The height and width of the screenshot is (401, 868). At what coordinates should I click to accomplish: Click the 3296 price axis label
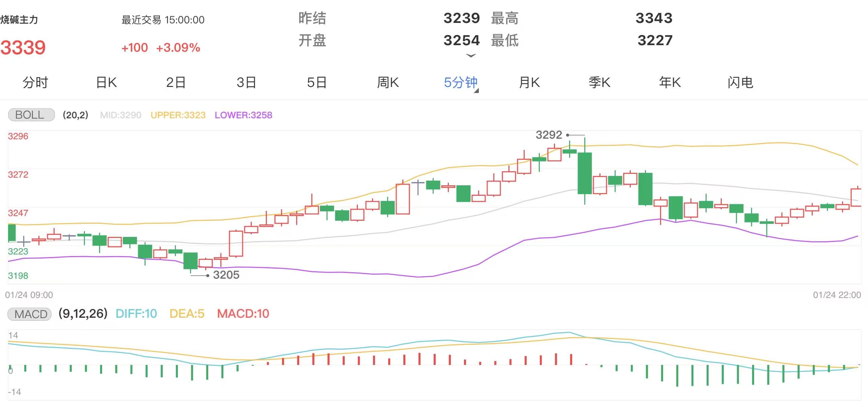coord(18,136)
